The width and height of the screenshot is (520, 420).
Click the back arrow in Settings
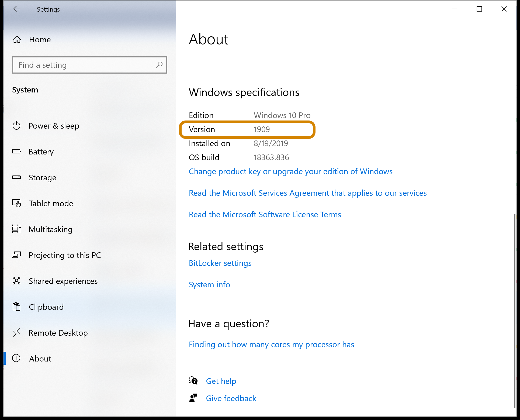tap(16, 9)
